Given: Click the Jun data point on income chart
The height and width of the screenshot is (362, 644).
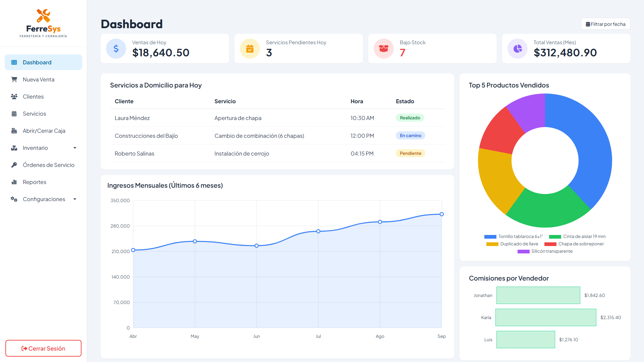Looking at the screenshot, I should 257,246.
